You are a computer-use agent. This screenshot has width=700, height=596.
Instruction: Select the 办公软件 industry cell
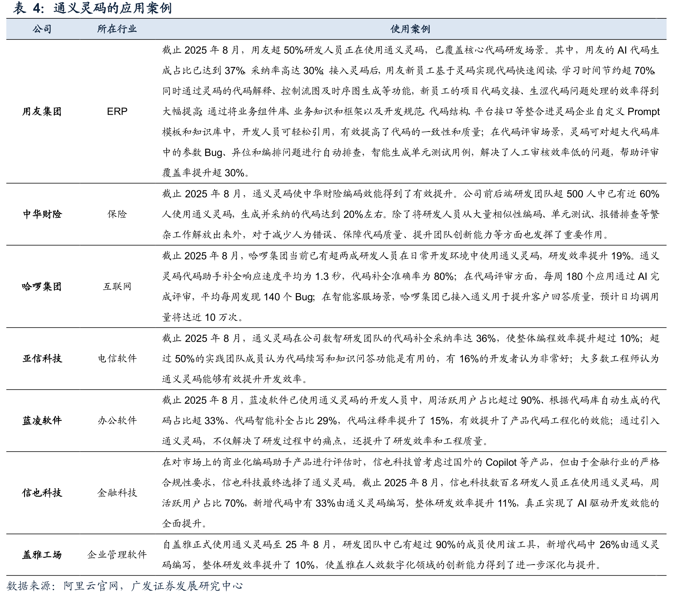(x=117, y=421)
